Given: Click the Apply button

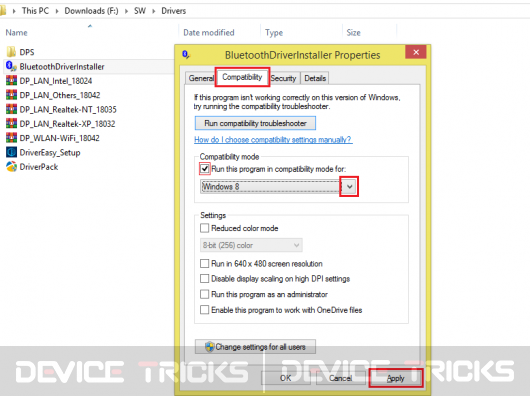Looking at the screenshot, I should coord(395,378).
